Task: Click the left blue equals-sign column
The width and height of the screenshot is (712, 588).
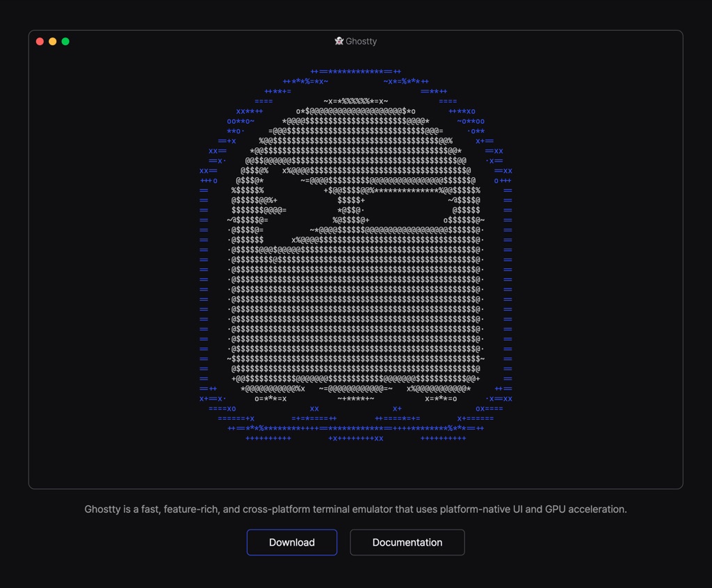Action: tap(204, 285)
